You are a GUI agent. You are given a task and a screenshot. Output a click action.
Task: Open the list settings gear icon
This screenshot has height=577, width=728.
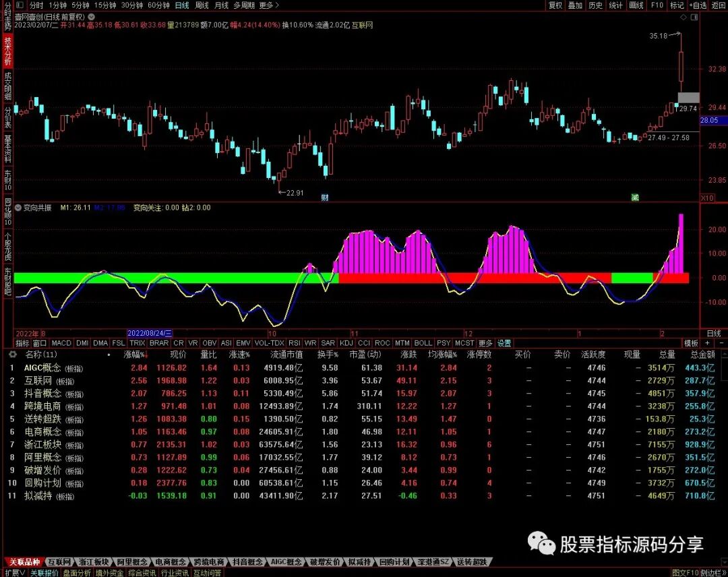click(13, 354)
